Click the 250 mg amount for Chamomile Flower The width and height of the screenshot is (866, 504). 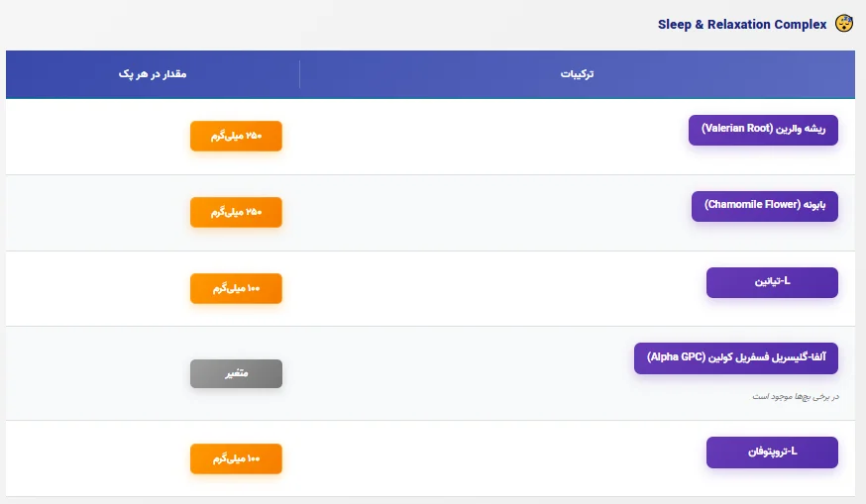[x=236, y=212]
